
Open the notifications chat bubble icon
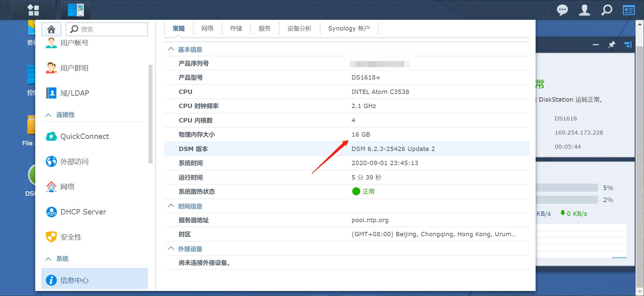click(562, 10)
